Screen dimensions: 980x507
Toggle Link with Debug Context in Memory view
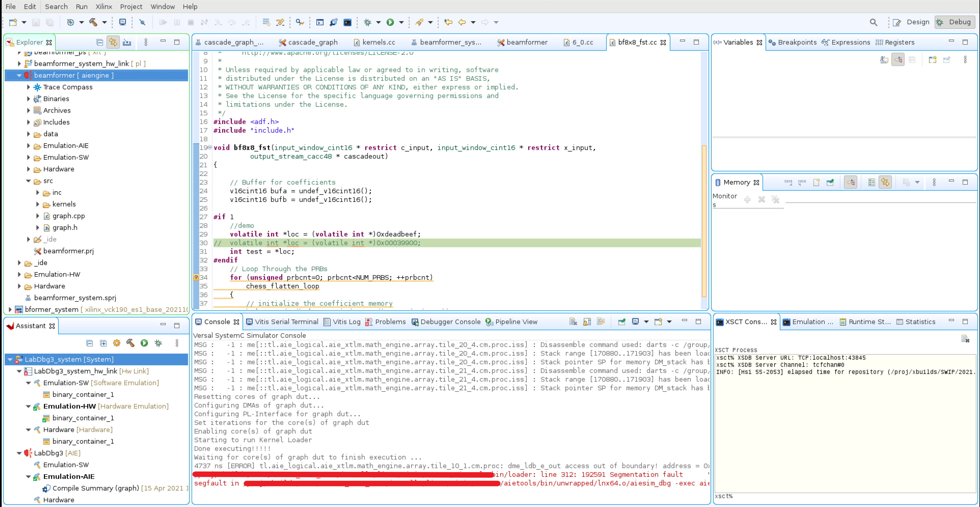(x=885, y=182)
